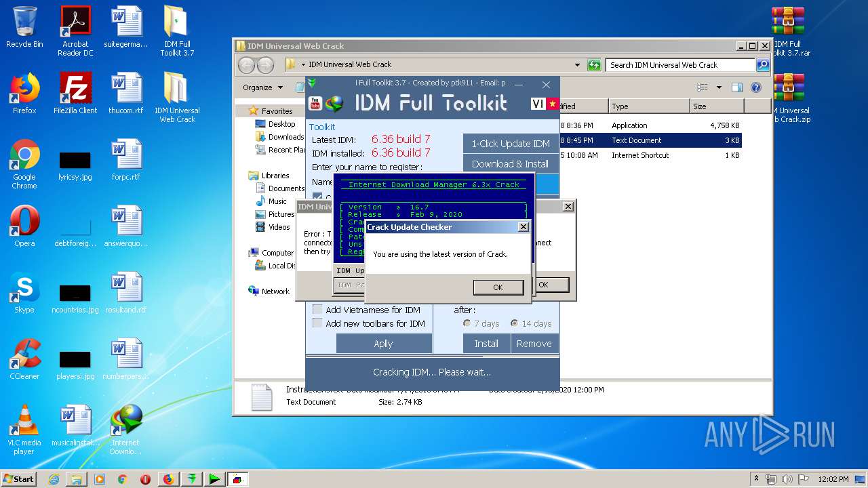Image resolution: width=868 pixels, height=488 pixels.
Task: Click Windows Media Player taskbar icon
Action: click(100, 479)
